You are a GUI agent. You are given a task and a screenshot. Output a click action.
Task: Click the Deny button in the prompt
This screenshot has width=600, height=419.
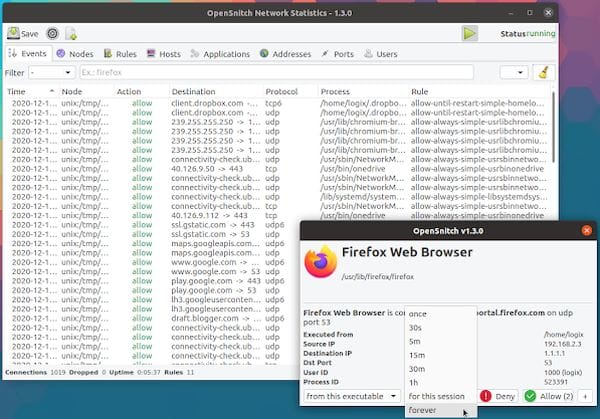498,396
